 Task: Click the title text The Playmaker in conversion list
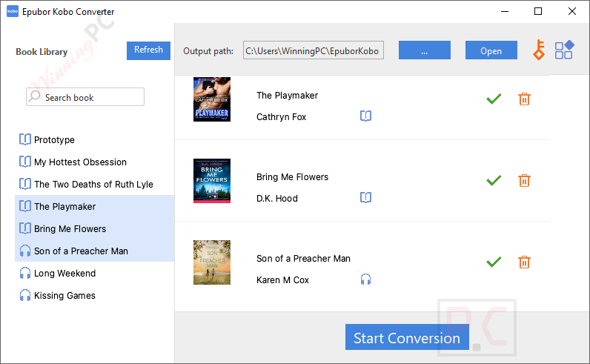click(287, 95)
